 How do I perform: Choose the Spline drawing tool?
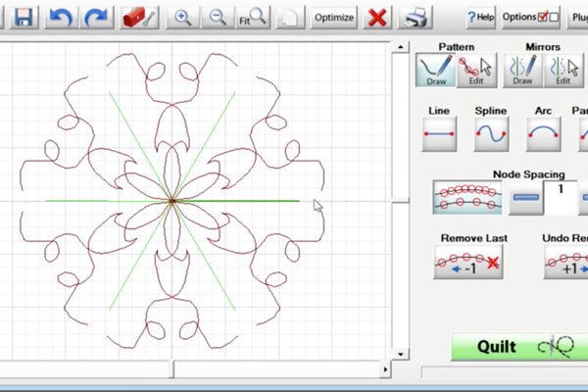pyautogui.click(x=491, y=134)
